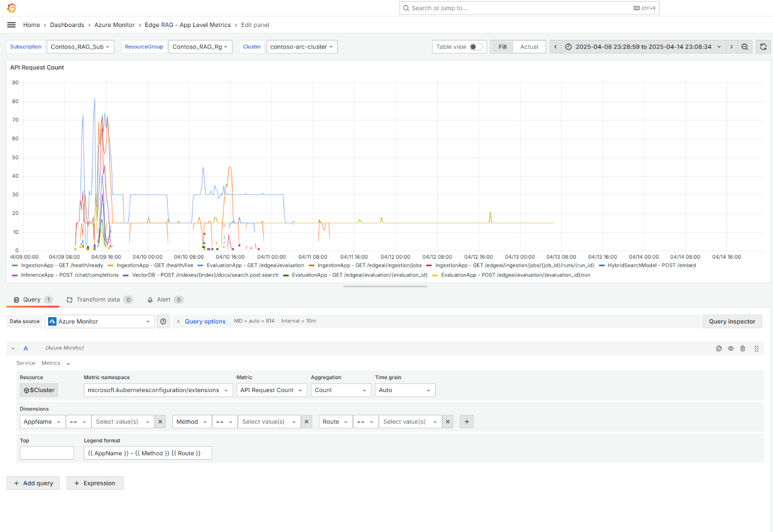The height and width of the screenshot is (532, 773).
Task: Click the Add query button
Action: [x=33, y=483]
